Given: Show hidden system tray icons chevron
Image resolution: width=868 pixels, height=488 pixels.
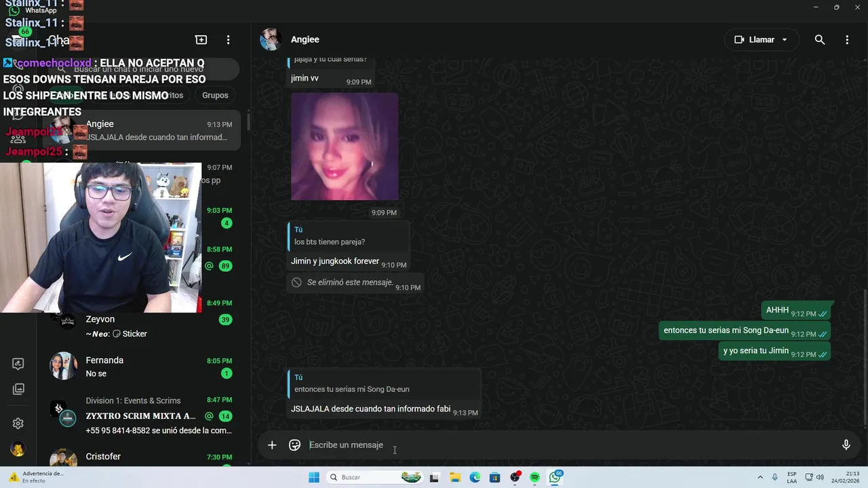Looking at the screenshot, I should 760,477.
